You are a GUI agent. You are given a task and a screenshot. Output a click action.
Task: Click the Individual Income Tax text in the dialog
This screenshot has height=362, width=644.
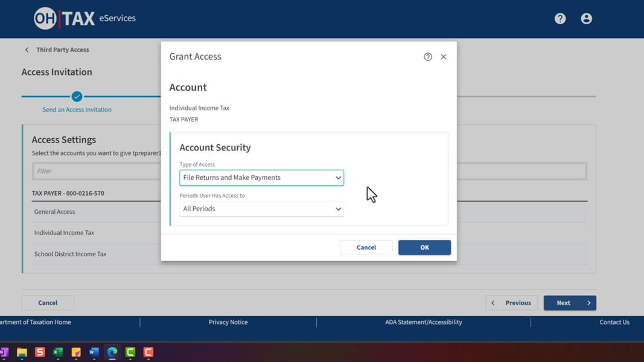pos(199,108)
